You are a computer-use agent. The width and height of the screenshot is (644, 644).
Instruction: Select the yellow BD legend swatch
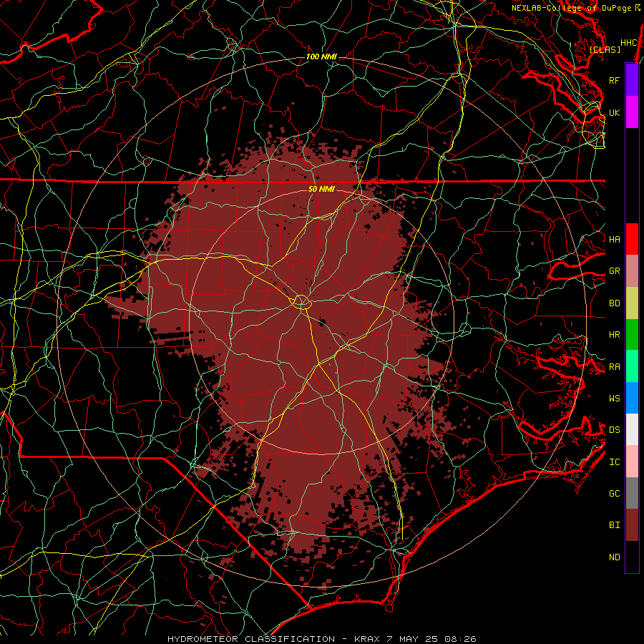pos(632,303)
